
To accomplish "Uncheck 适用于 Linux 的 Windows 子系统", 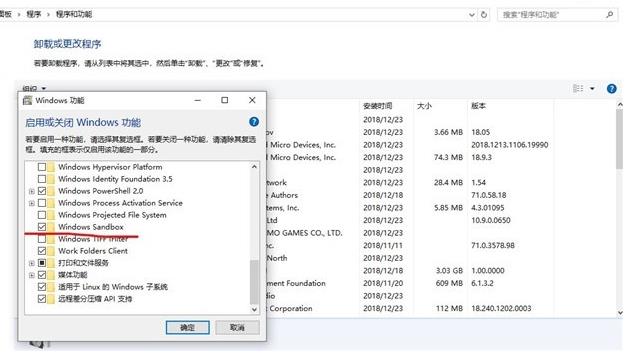I will point(42,287).
